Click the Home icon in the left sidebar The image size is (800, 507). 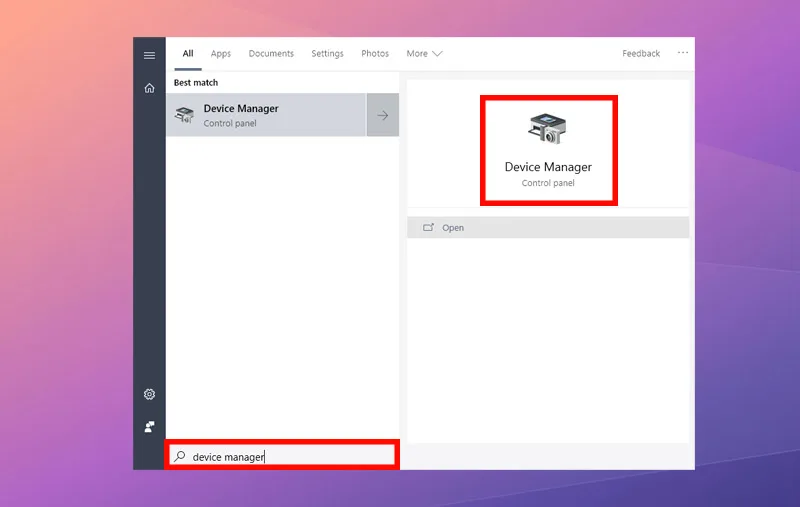tap(149, 88)
